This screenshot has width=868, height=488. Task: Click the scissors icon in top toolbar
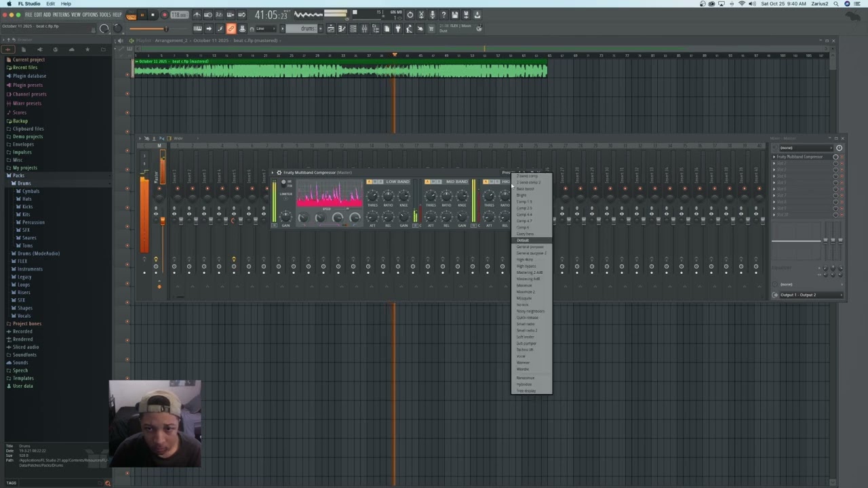tap(421, 14)
